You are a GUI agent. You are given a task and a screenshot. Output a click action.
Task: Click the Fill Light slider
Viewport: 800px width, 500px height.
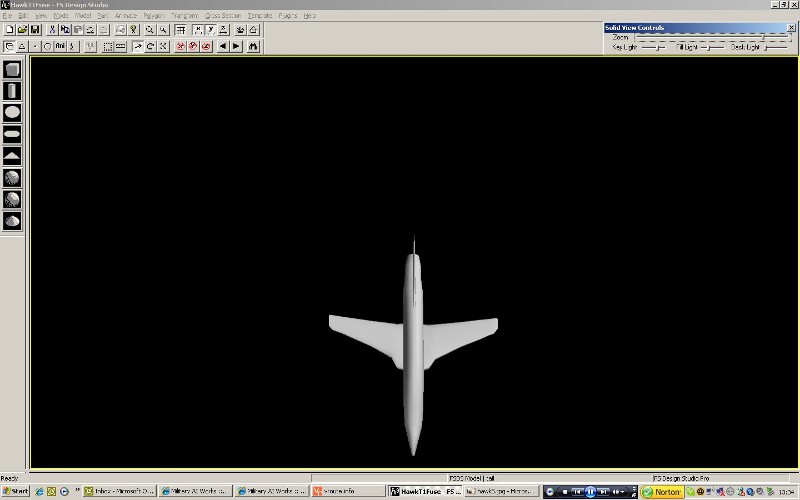pos(712,47)
